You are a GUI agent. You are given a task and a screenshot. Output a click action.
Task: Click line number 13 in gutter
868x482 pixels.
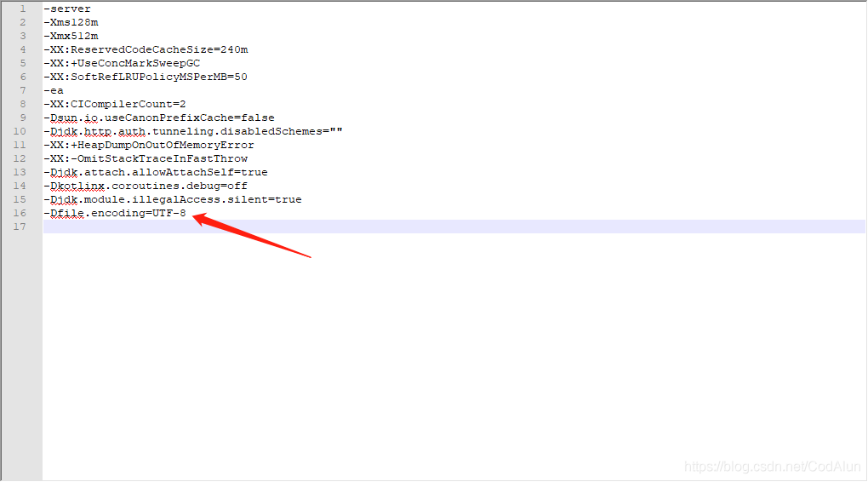click(x=20, y=172)
